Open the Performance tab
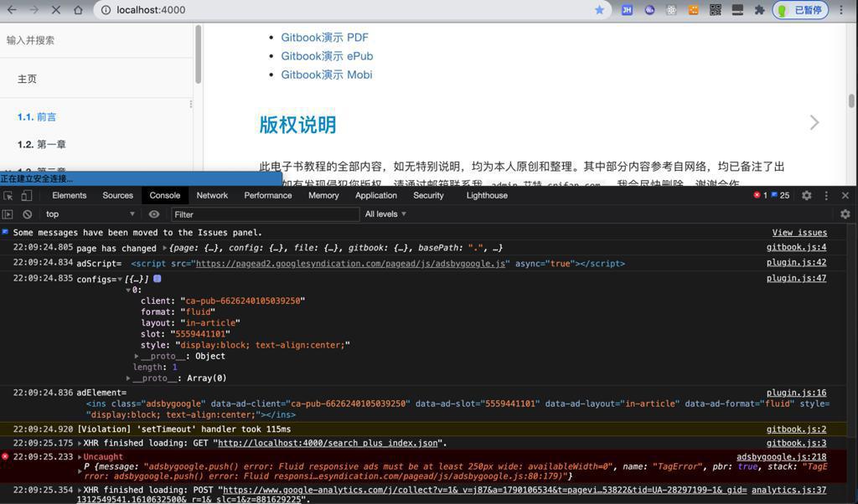Image resolution: width=858 pixels, height=504 pixels. click(268, 195)
